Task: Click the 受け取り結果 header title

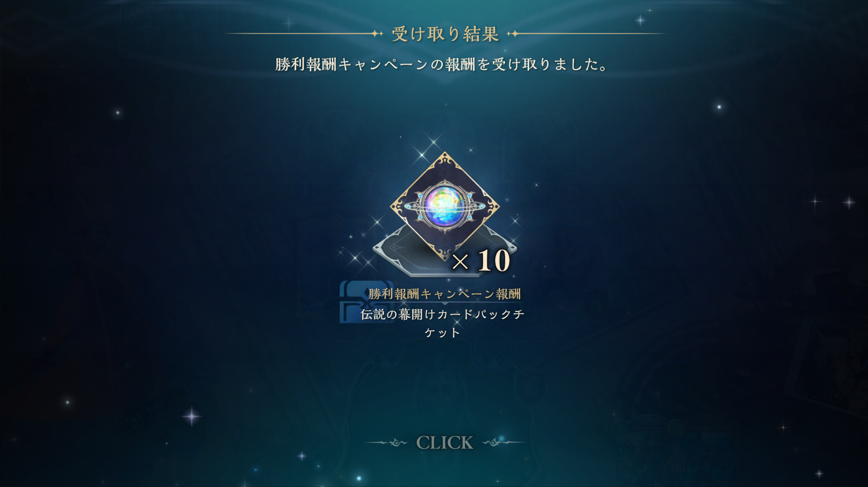Action: (x=445, y=34)
